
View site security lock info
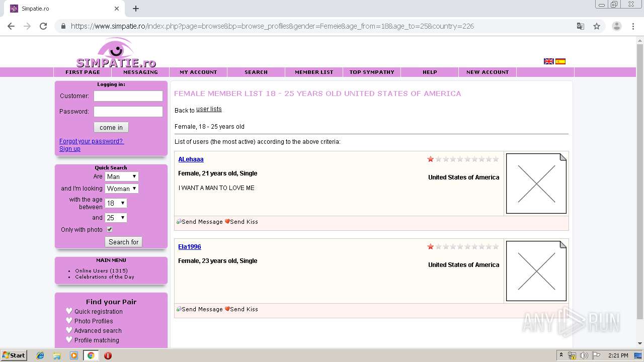63,26
